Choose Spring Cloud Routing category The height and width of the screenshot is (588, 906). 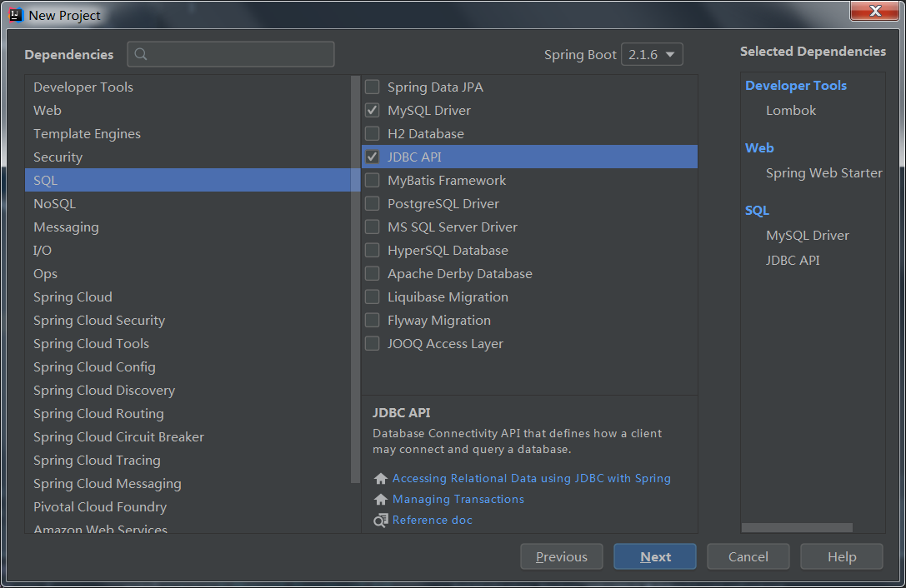click(188, 414)
